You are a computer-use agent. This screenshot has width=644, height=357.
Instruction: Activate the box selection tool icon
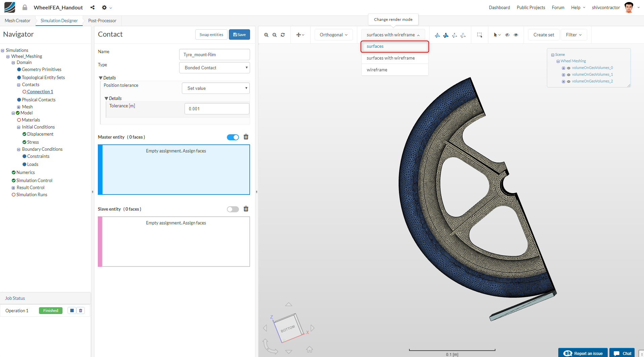coord(480,35)
